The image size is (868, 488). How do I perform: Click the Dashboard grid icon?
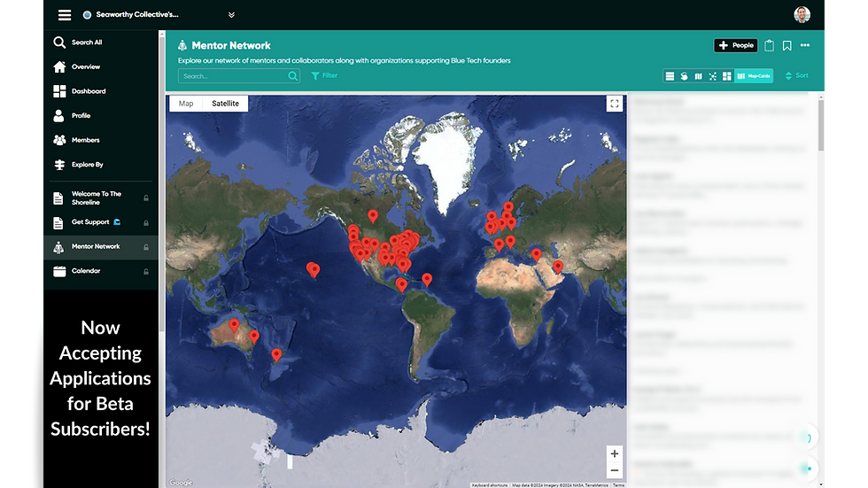point(59,91)
